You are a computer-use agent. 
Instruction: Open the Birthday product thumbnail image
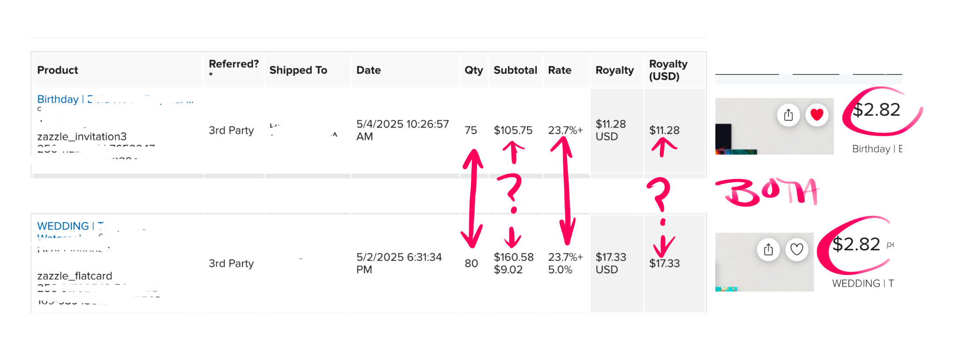point(774,126)
